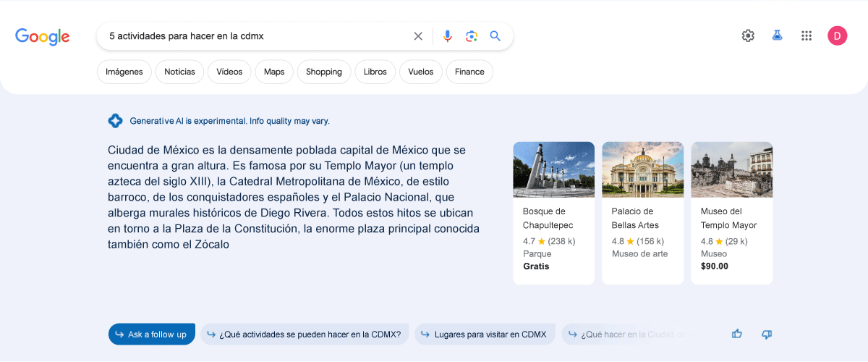
Task: Open the Finance filter tab
Action: click(x=469, y=72)
